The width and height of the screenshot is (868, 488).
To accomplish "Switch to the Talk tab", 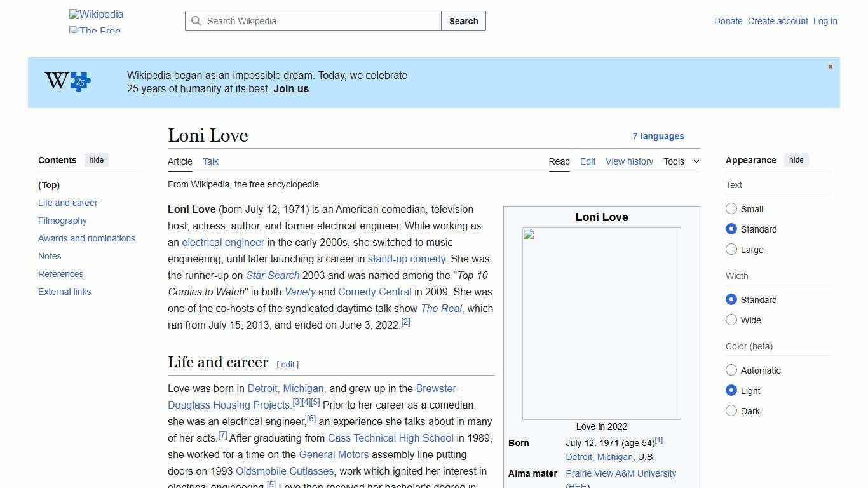I will tap(210, 161).
